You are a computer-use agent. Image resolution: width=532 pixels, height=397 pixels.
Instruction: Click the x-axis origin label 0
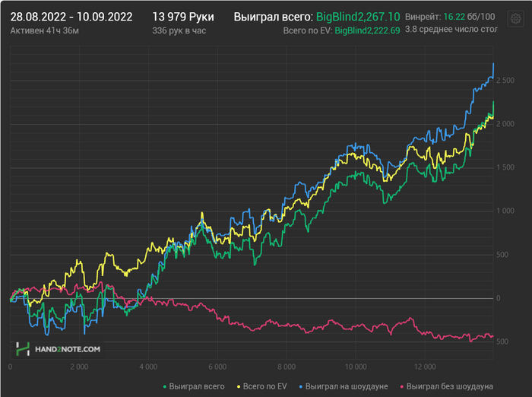point(10,367)
